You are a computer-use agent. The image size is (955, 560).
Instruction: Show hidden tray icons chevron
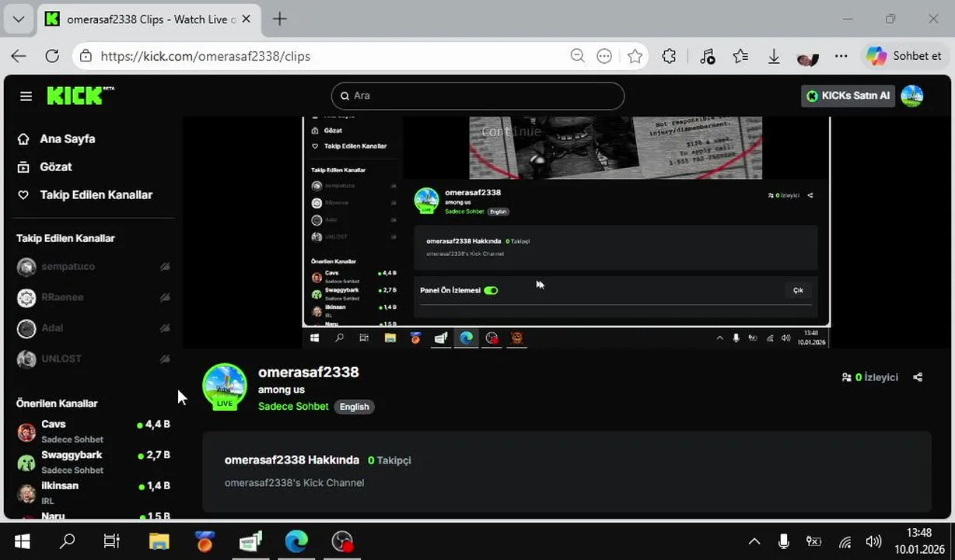coord(754,541)
